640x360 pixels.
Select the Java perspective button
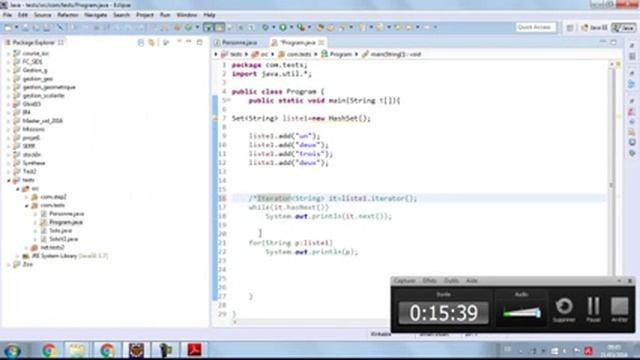click(x=624, y=27)
